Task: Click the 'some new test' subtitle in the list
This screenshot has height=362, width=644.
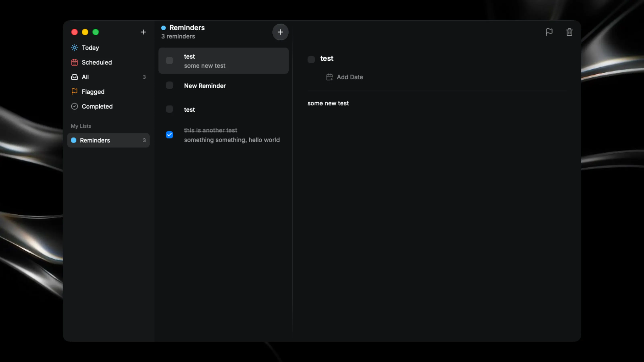Action: [204, 66]
